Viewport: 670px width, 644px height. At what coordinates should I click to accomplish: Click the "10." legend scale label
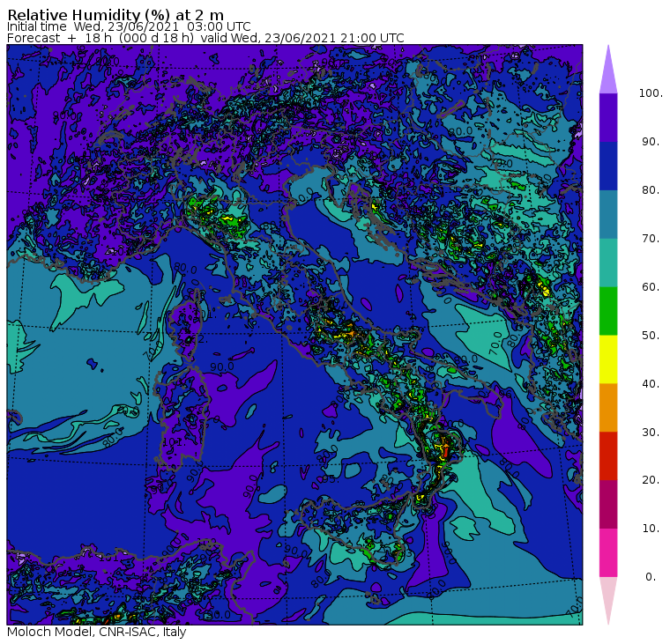[x=651, y=529]
